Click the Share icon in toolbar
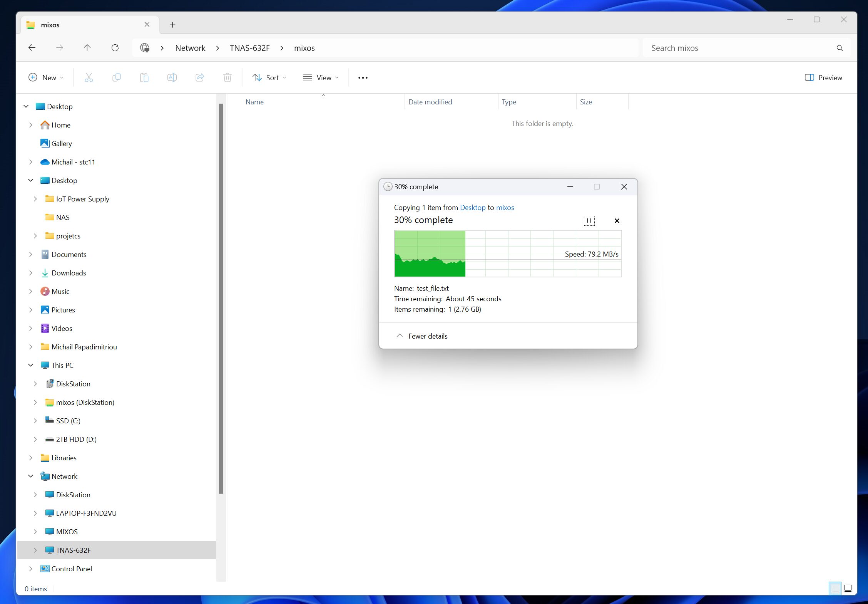Viewport: 868px width, 604px height. (200, 77)
